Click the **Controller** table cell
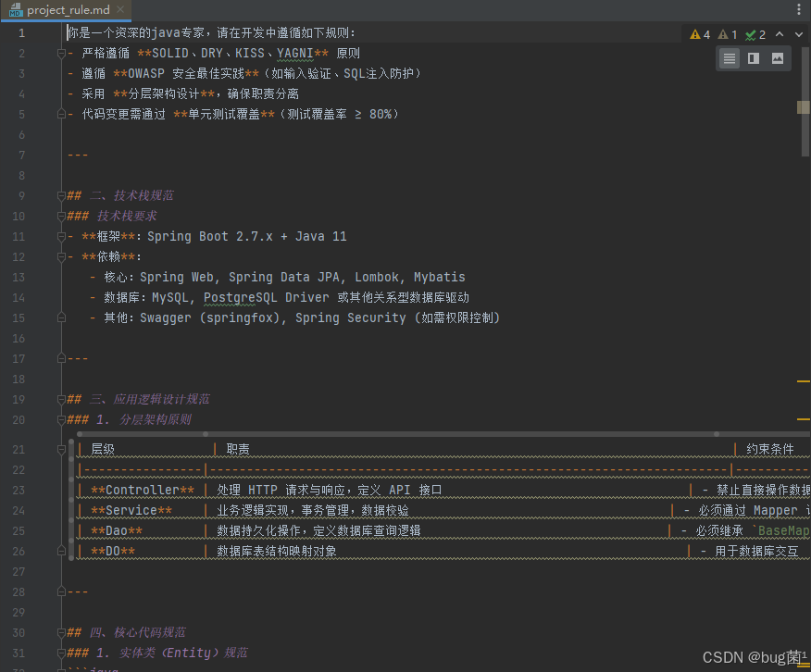 pyautogui.click(x=143, y=490)
